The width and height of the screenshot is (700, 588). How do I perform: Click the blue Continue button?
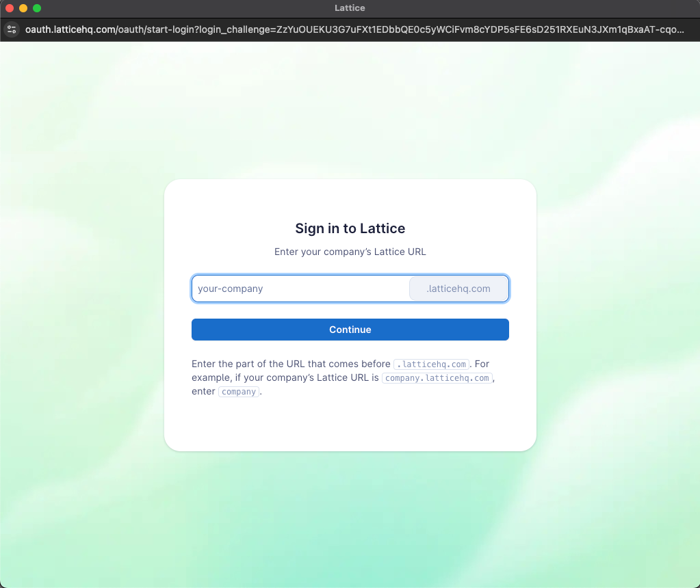click(x=350, y=330)
